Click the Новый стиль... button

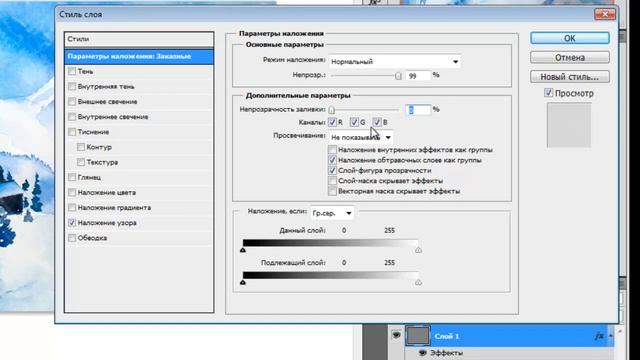click(570, 77)
